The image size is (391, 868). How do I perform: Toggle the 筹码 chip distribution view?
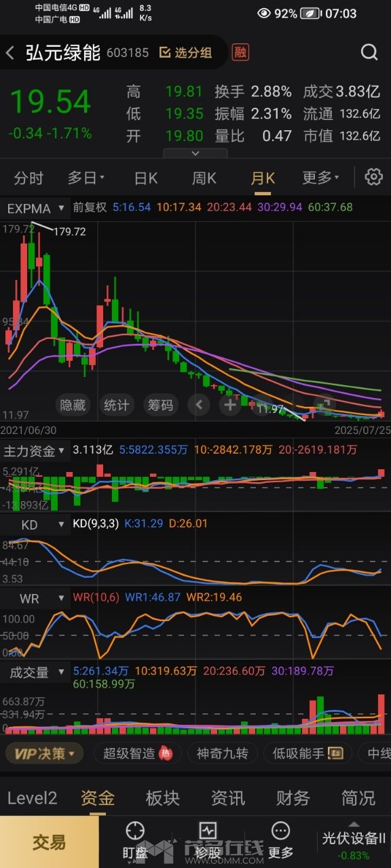(x=160, y=406)
